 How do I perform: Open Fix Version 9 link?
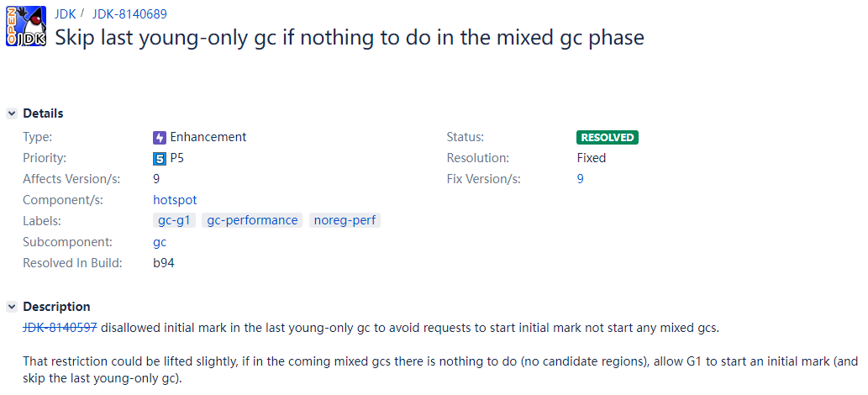581,179
